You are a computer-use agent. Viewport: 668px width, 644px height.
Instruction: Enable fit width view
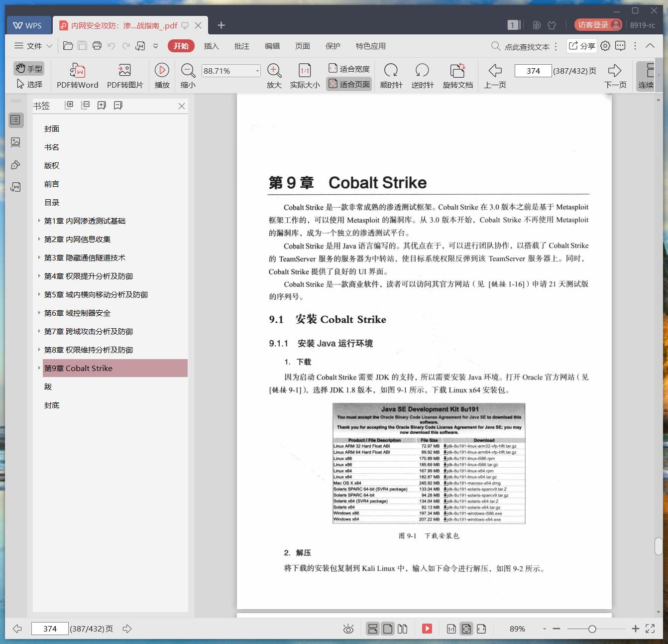pyautogui.click(x=349, y=69)
